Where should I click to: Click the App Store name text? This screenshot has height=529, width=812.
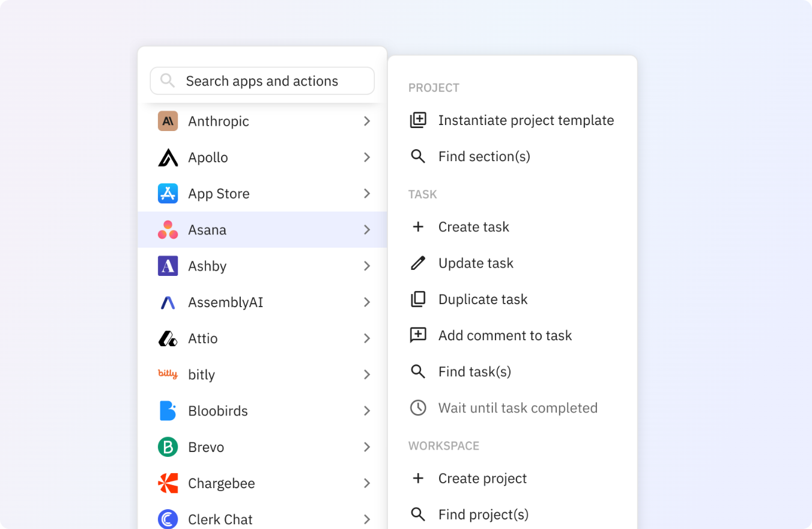pyautogui.click(x=219, y=194)
